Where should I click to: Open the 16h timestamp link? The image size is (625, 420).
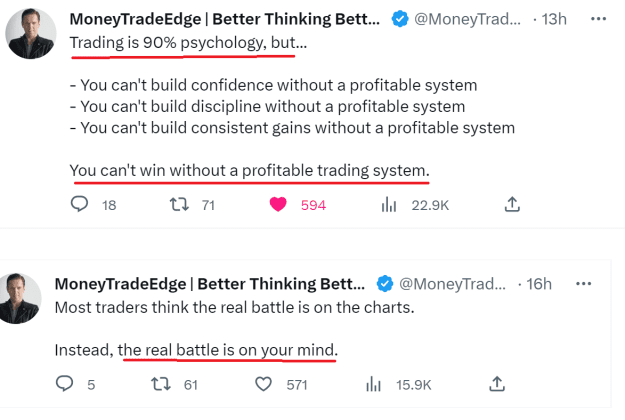pyautogui.click(x=539, y=284)
